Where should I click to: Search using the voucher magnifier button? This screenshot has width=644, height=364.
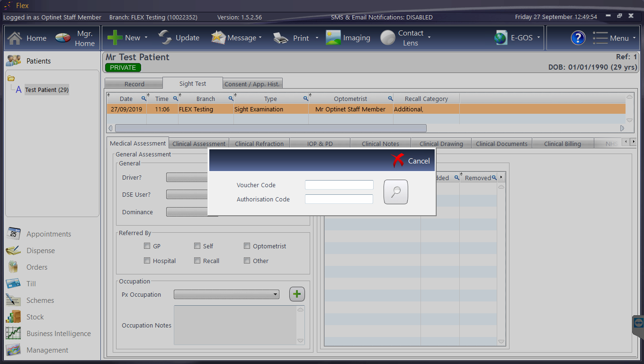(x=395, y=191)
